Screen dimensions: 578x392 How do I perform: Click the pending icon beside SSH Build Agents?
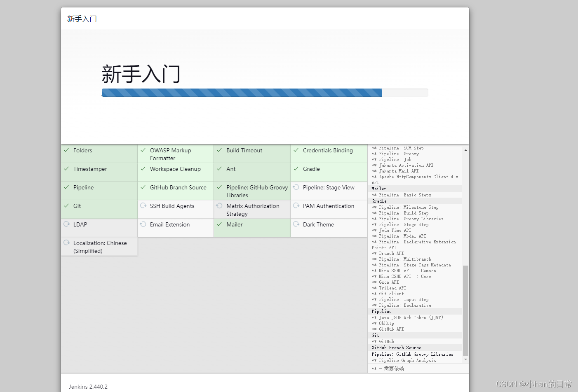click(143, 206)
